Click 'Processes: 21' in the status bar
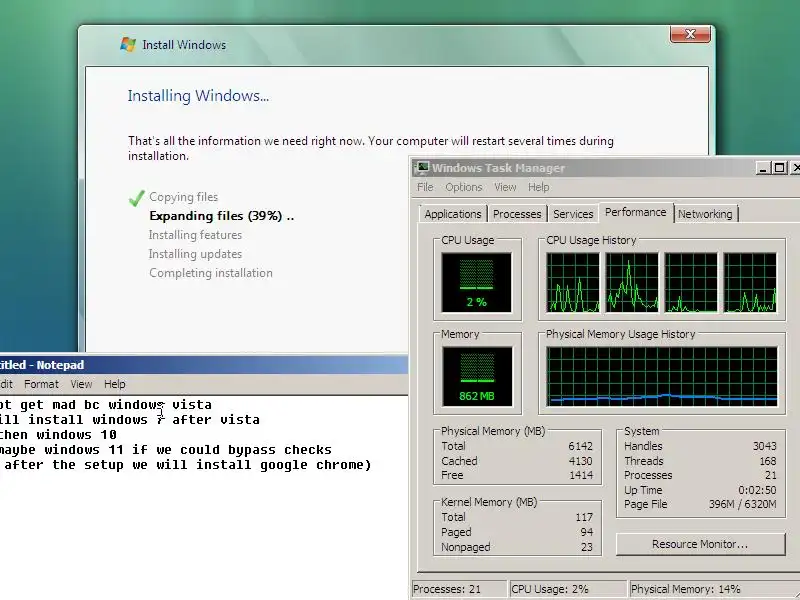Viewport: 800px width, 600px height. tap(447, 589)
